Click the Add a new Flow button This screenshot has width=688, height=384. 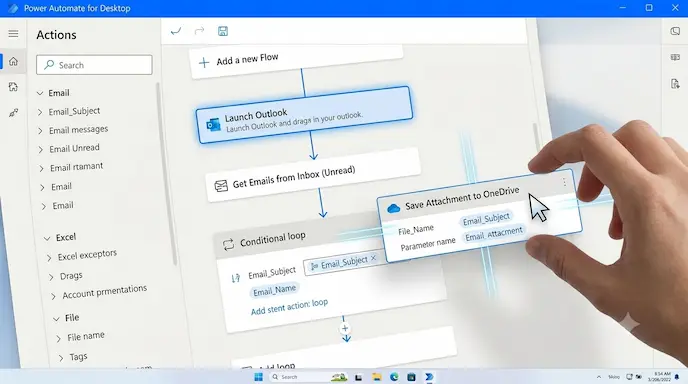(297, 61)
